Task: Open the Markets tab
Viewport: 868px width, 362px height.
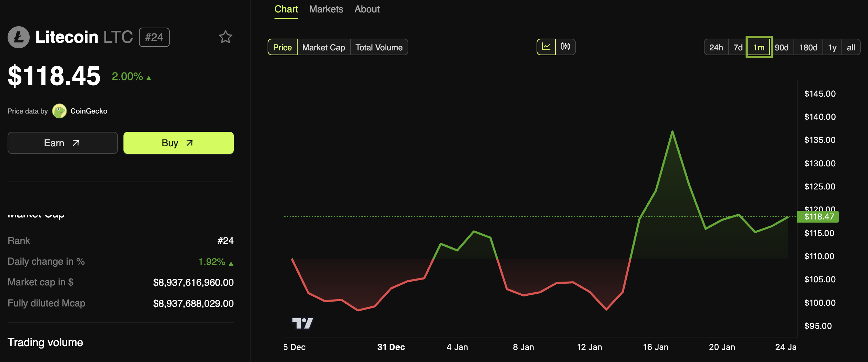Action: 326,9
